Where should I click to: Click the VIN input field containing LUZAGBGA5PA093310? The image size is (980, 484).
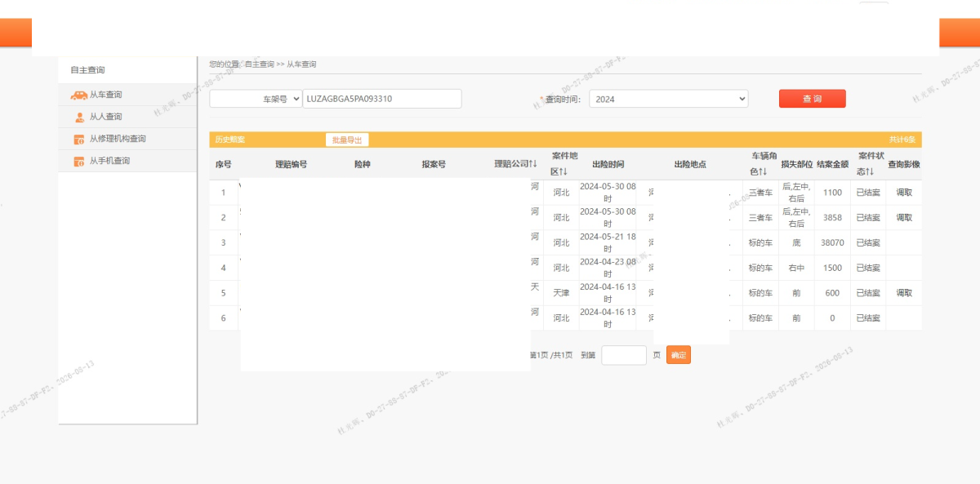(382, 99)
